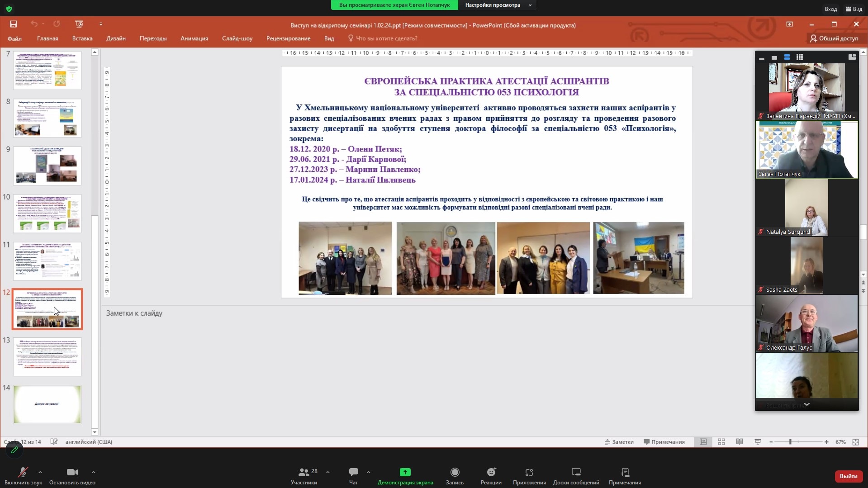Click the spell check icon in status bar
This screenshot has width=868, height=488.
[54, 442]
